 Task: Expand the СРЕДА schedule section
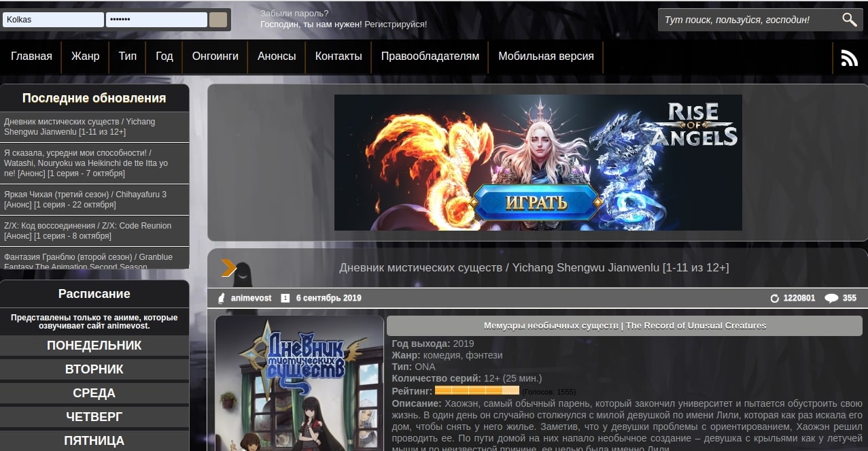[94, 393]
